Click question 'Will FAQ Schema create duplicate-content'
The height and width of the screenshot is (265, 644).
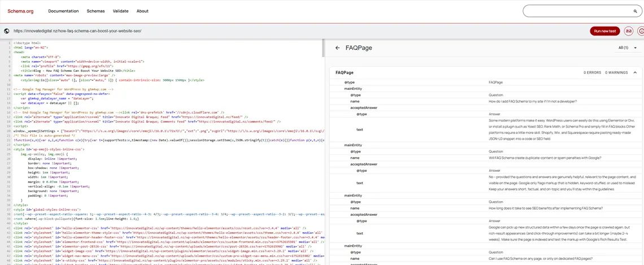(x=545, y=158)
